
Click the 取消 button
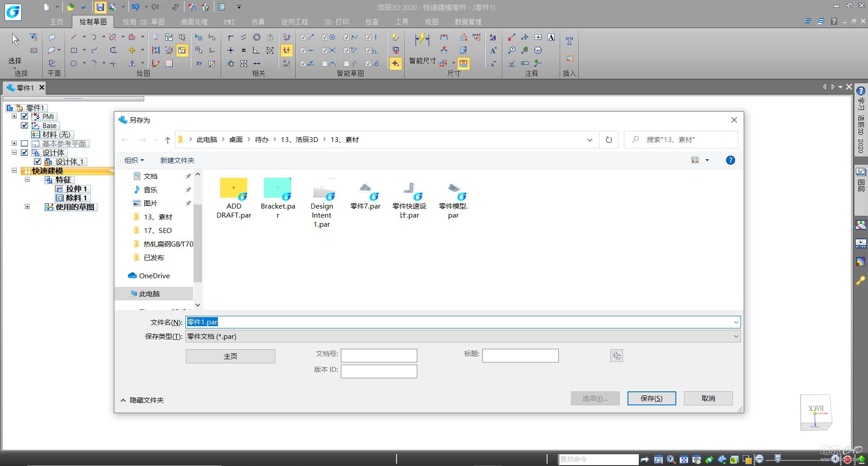click(708, 398)
